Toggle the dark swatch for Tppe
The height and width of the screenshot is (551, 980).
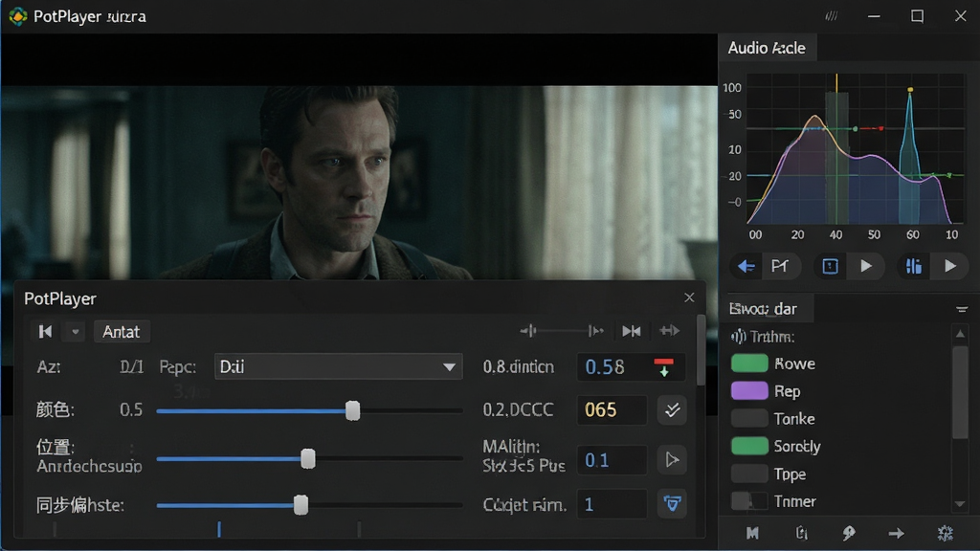click(749, 474)
